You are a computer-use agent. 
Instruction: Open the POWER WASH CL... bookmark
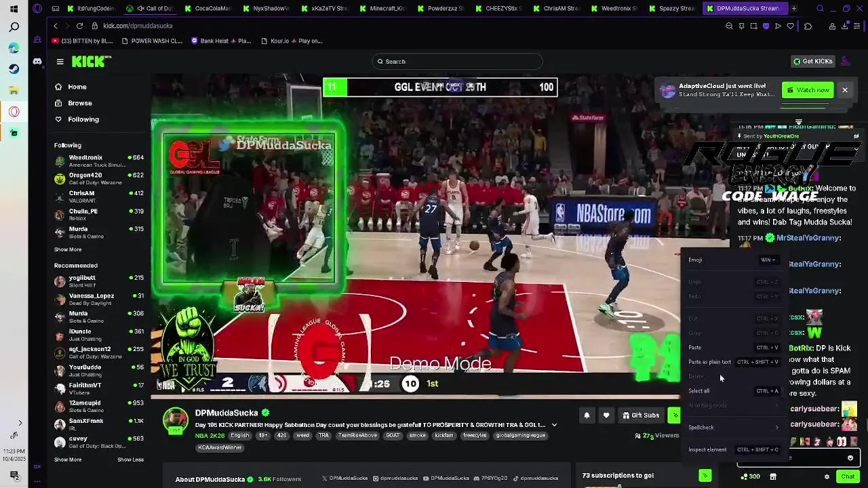[152, 41]
